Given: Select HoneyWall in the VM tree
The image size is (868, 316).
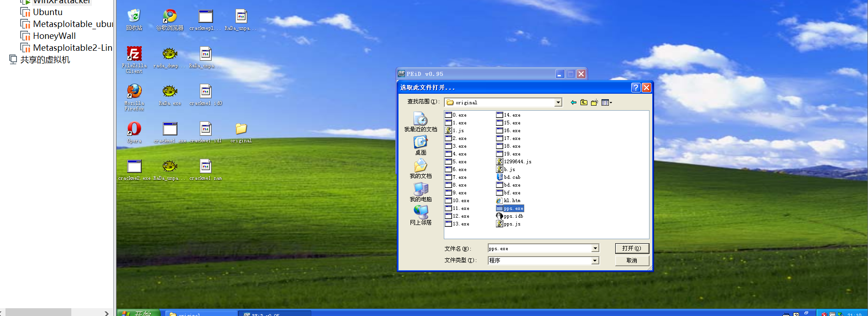Looking at the screenshot, I should pos(54,36).
